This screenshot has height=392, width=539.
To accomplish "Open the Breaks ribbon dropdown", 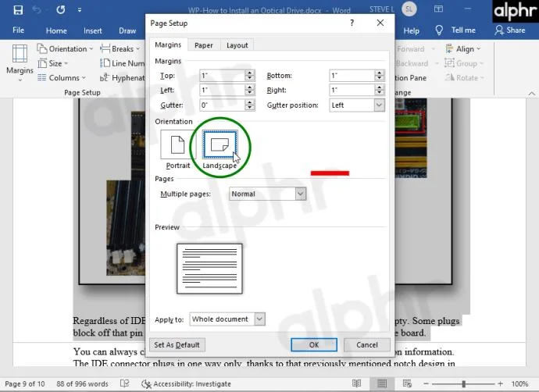I will pyautogui.click(x=120, y=48).
